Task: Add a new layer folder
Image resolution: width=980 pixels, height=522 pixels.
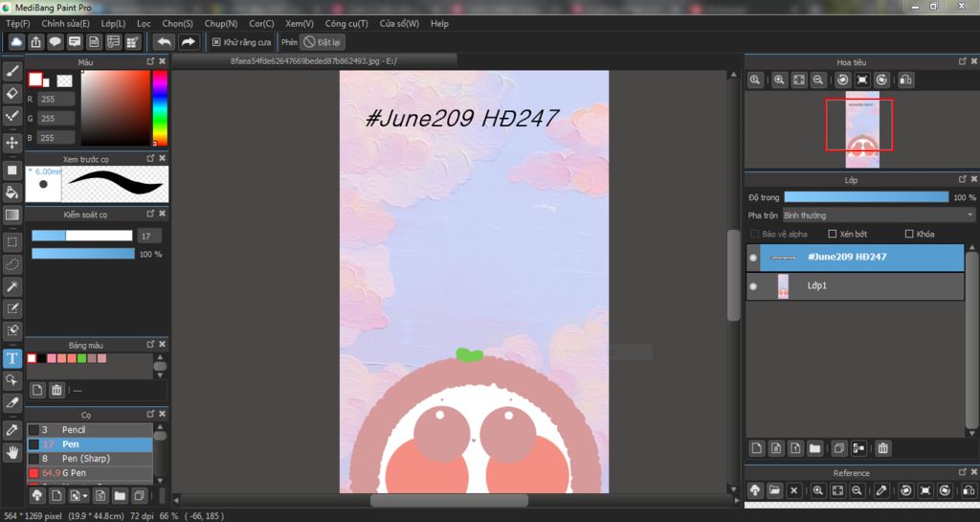Action: pos(814,447)
